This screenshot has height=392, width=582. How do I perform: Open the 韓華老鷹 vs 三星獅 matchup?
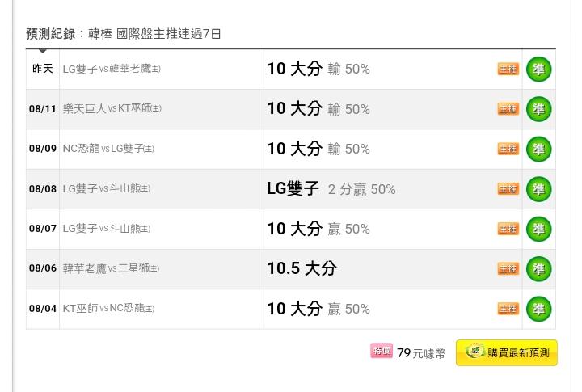click(111, 268)
